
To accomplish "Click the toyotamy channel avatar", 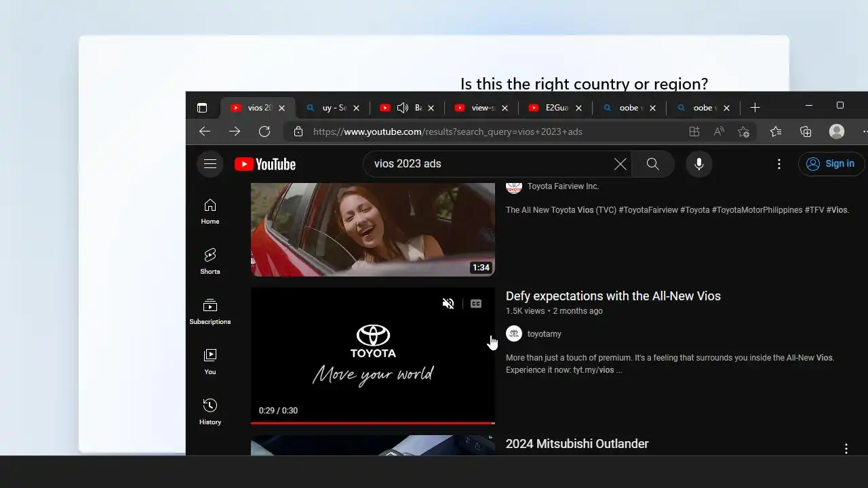I will pyautogui.click(x=514, y=333).
